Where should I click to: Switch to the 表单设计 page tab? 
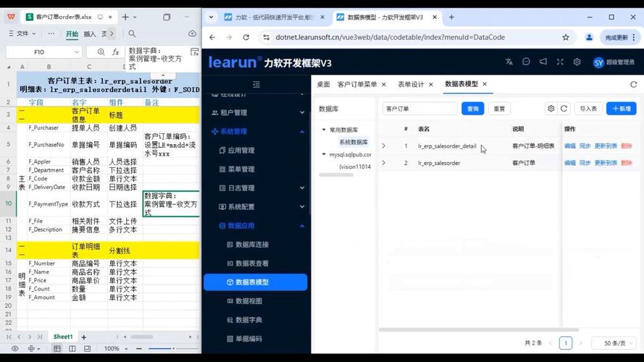(x=411, y=84)
